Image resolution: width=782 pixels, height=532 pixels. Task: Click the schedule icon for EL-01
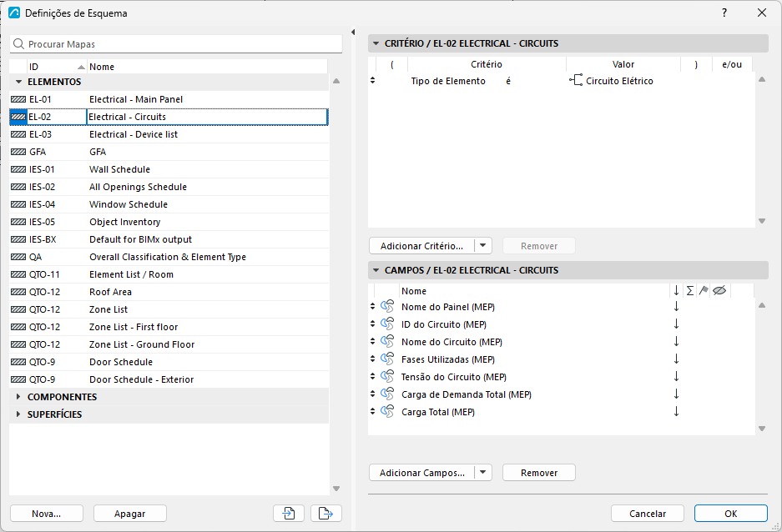[x=18, y=99]
